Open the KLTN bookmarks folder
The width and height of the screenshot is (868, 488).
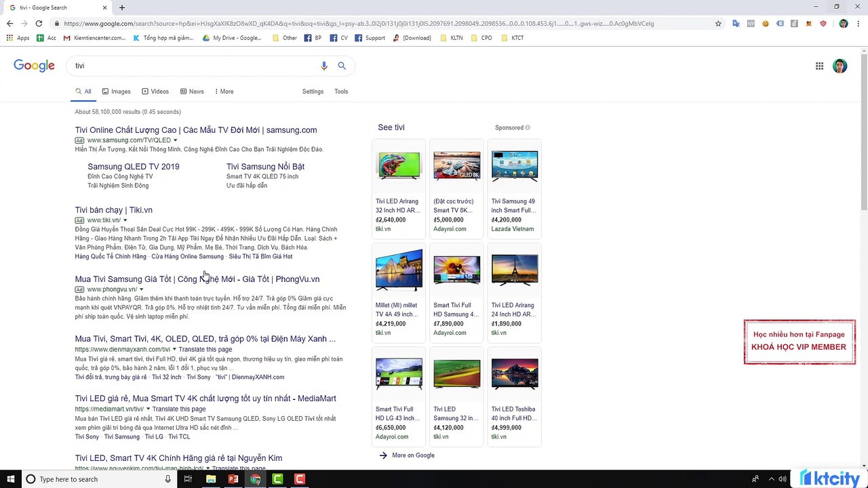point(452,38)
